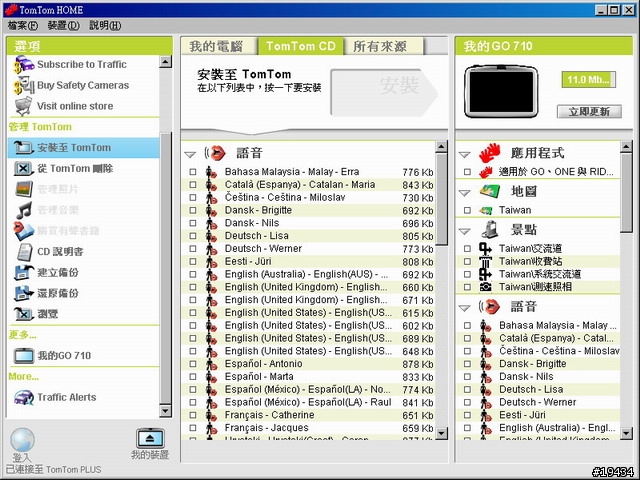Click the Visit online store link
The width and height of the screenshot is (640, 480).
coord(75,106)
